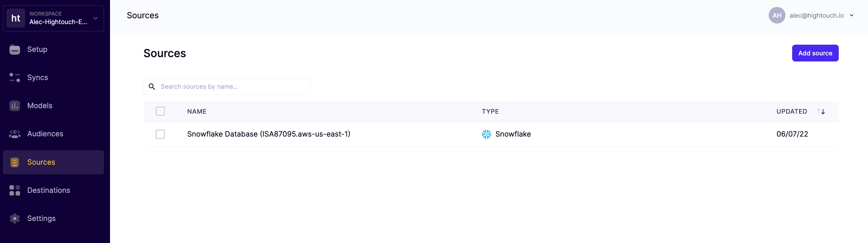Click the Snowflake logo icon in table
The height and width of the screenshot is (243, 868).
[x=486, y=134]
